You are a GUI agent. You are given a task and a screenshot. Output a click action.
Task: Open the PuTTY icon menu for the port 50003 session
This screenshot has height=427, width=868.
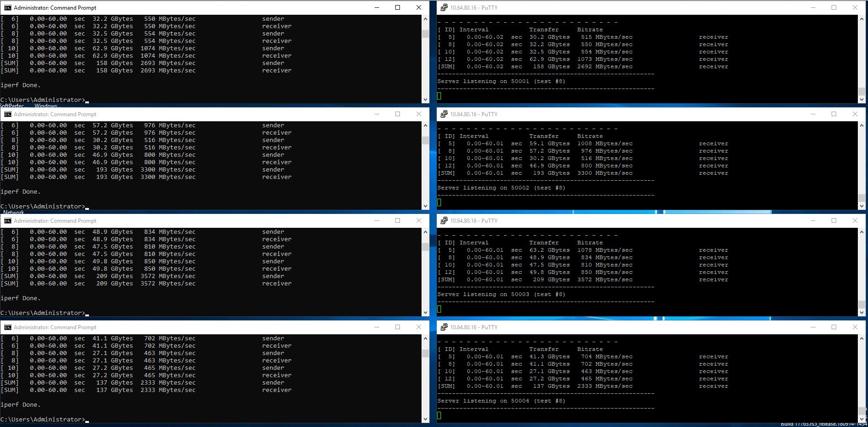(444, 221)
